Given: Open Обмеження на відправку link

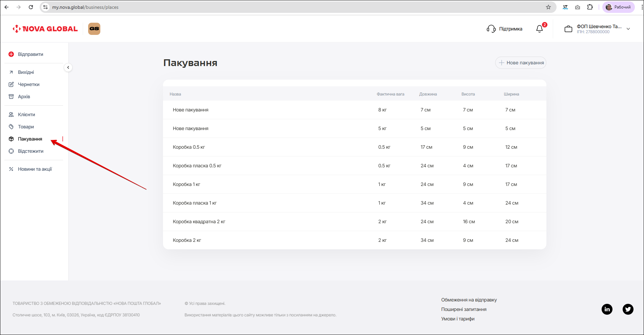Looking at the screenshot, I should point(469,300).
